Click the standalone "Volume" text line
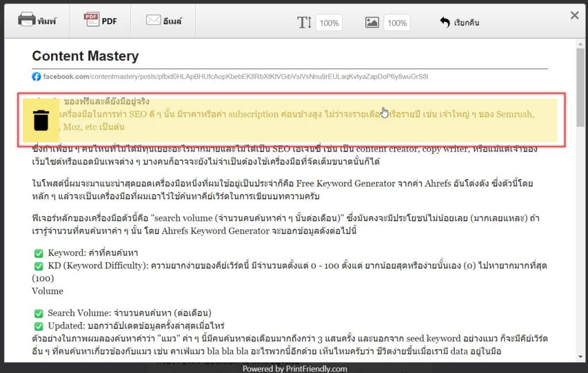 (48, 292)
